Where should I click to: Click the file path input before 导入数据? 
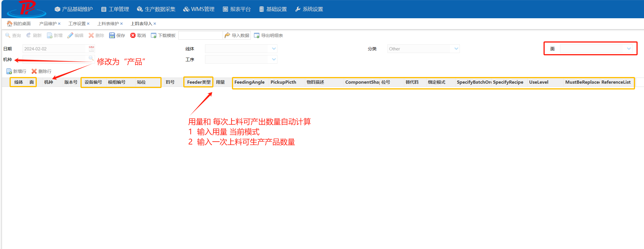[x=200, y=35]
